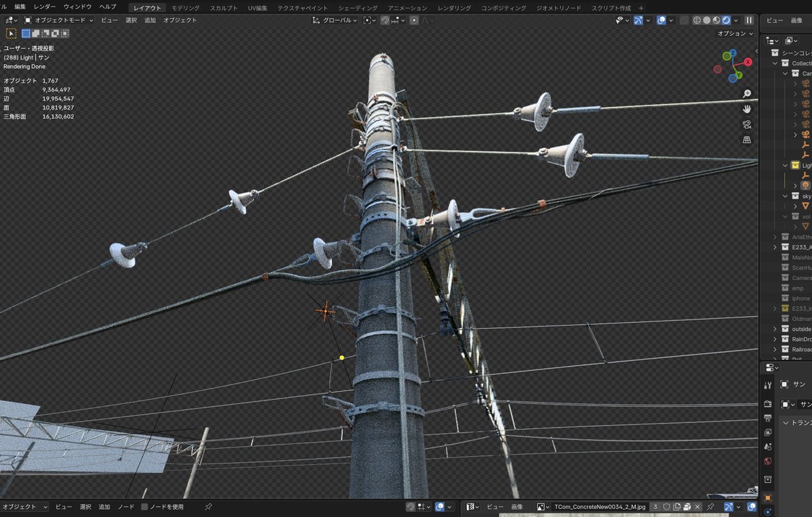Open the オプション dropdown
The image size is (812, 517).
(736, 33)
